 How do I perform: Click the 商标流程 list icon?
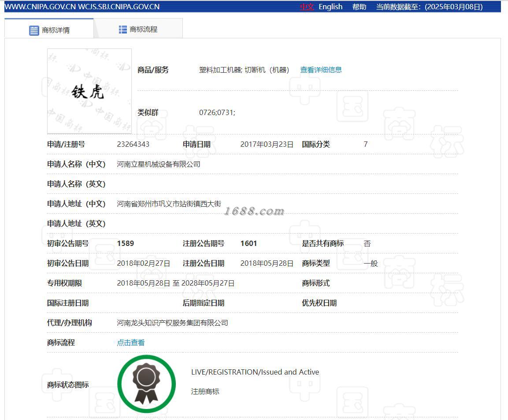click(x=123, y=30)
